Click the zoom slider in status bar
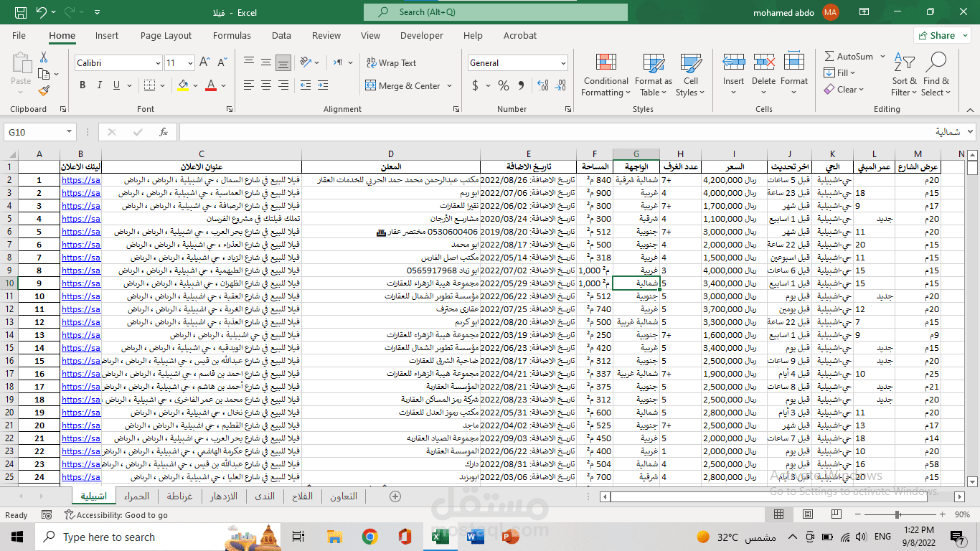Image resolution: width=980 pixels, height=551 pixels. click(898, 515)
